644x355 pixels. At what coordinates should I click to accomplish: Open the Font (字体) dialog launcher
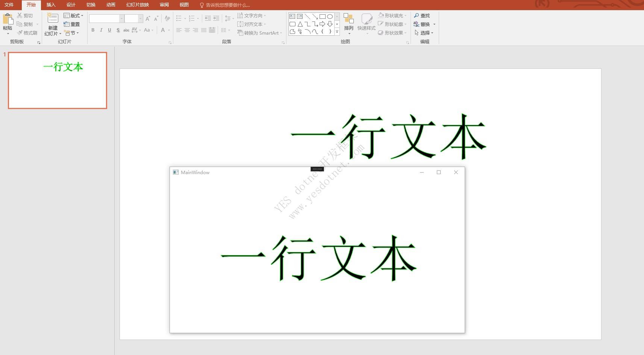coord(170,42)
